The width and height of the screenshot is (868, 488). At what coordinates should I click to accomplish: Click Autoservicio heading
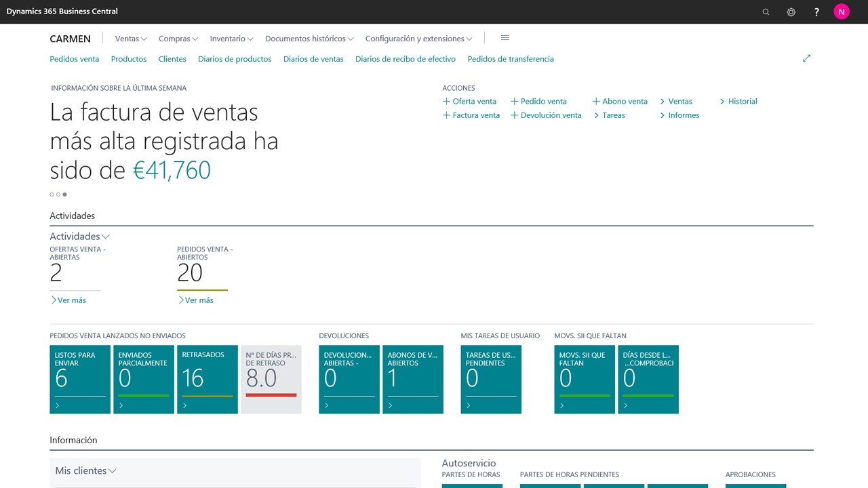click(469, 463)
